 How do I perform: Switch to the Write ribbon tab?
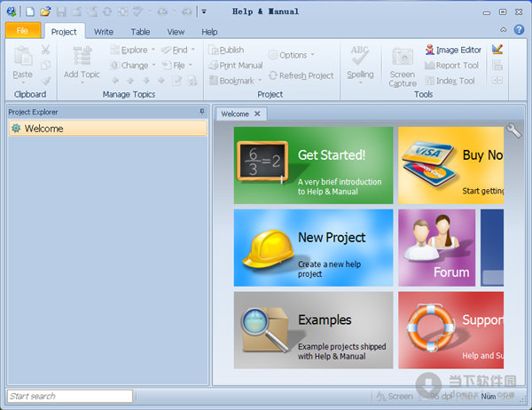click(104, 31)
